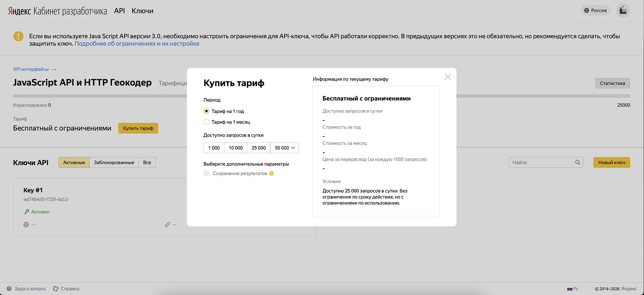Click the link chain icon in Key #1 card
This screenshot has height=295, width=644.
tap(167, 225)
